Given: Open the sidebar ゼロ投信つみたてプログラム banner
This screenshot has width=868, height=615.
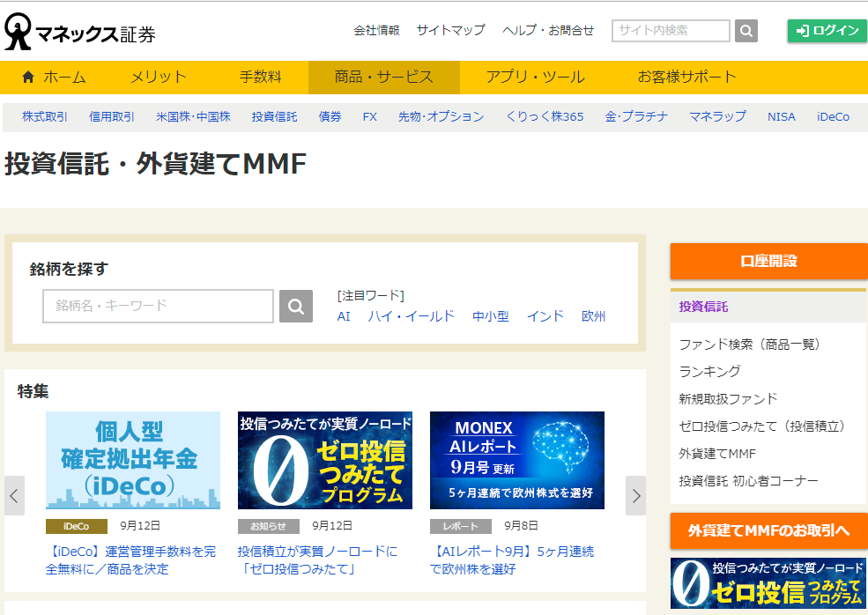Looking at the screenshot, I should pyautogui.click(x=768, y=583).
